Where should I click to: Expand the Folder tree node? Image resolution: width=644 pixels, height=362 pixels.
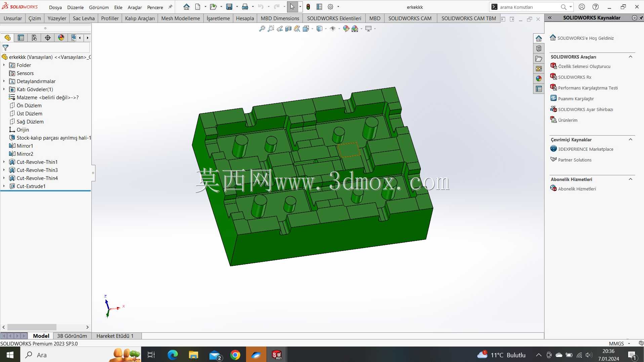tap(4, 65)
